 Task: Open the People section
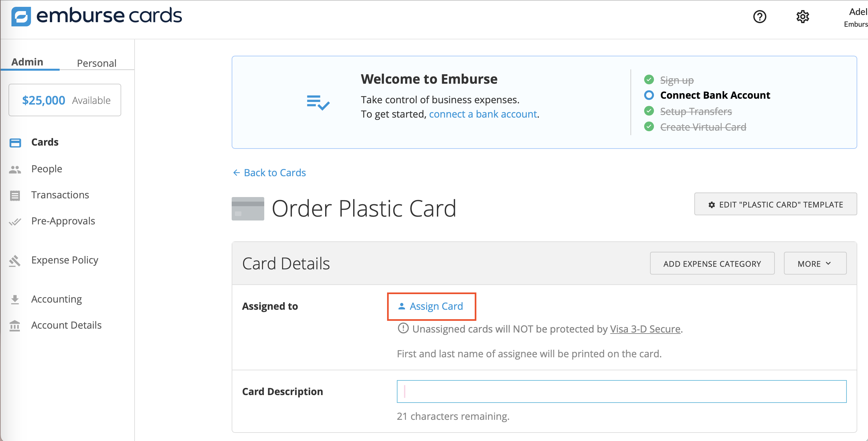tap(47, 168)
